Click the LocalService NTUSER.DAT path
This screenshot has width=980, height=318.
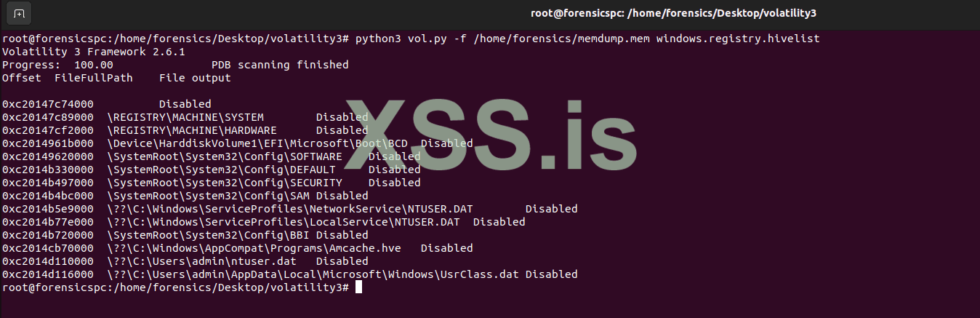[284, 222]
